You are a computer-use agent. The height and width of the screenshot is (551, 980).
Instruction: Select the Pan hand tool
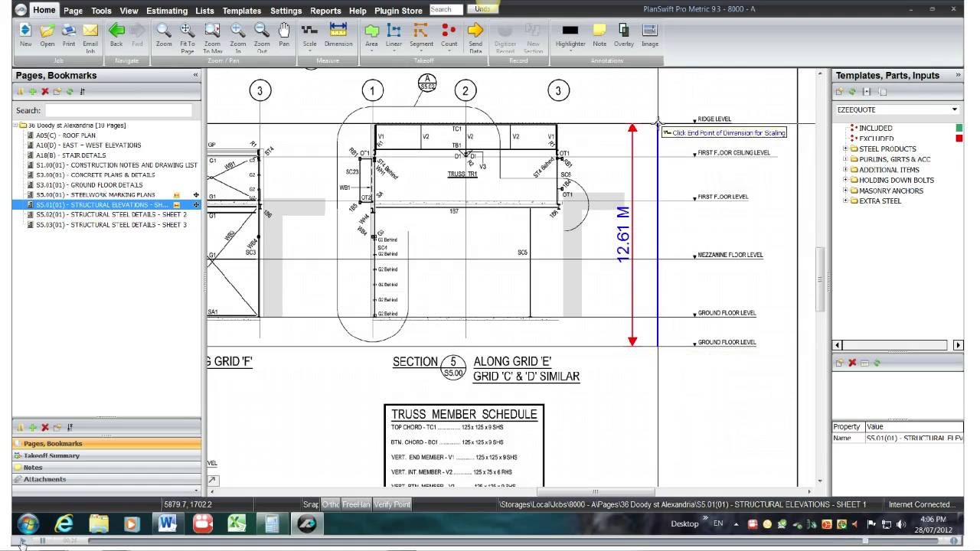tap(284, 31)
